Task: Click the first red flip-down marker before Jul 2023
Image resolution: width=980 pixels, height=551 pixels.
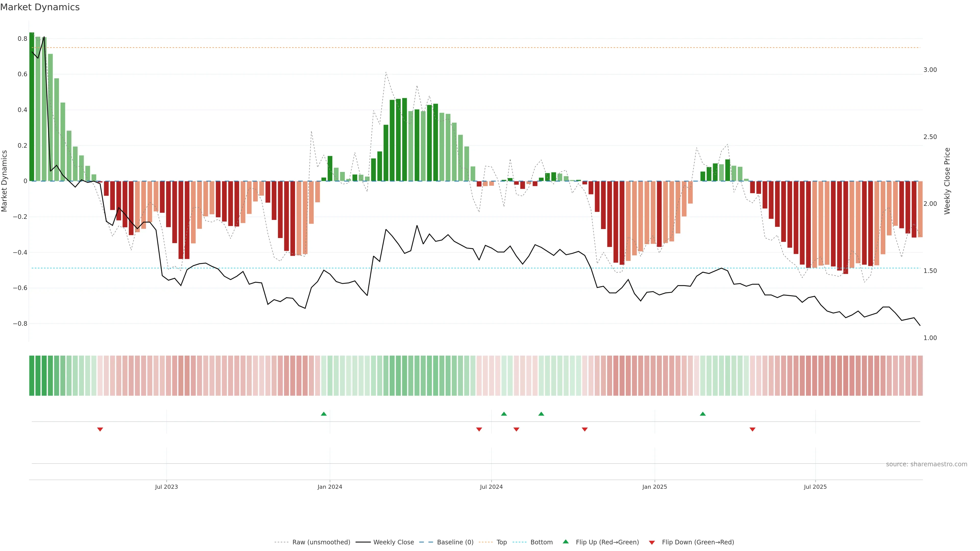Action: [100, 429]
